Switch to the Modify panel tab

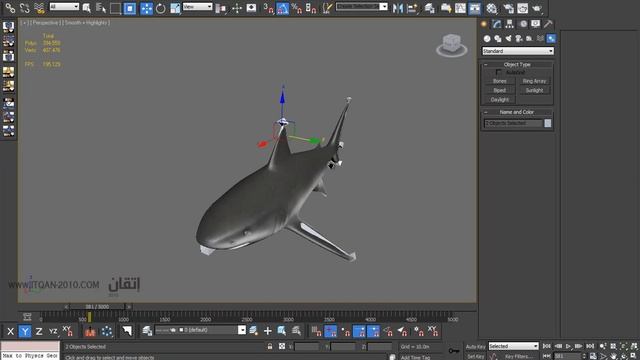coord(497,24)
